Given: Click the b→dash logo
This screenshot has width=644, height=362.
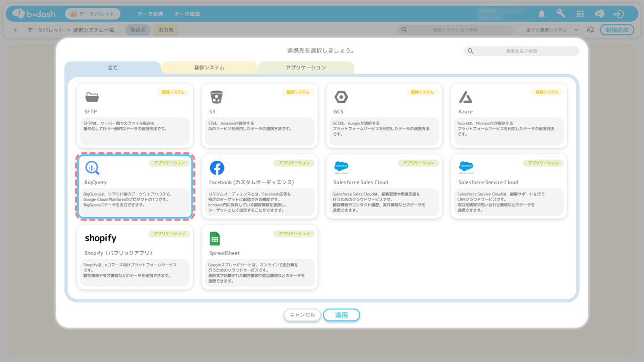Looking at the screenshot, I should [33, 14].
